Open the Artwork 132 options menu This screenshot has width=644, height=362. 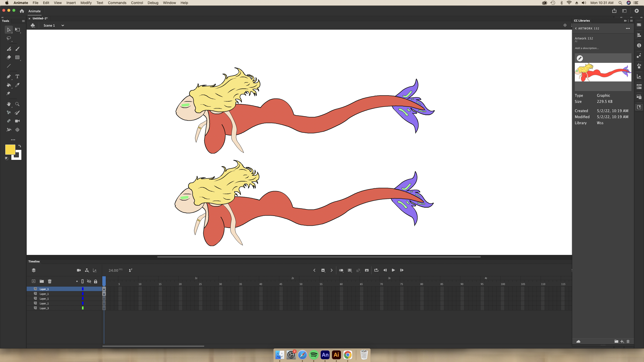coord(628,28)
